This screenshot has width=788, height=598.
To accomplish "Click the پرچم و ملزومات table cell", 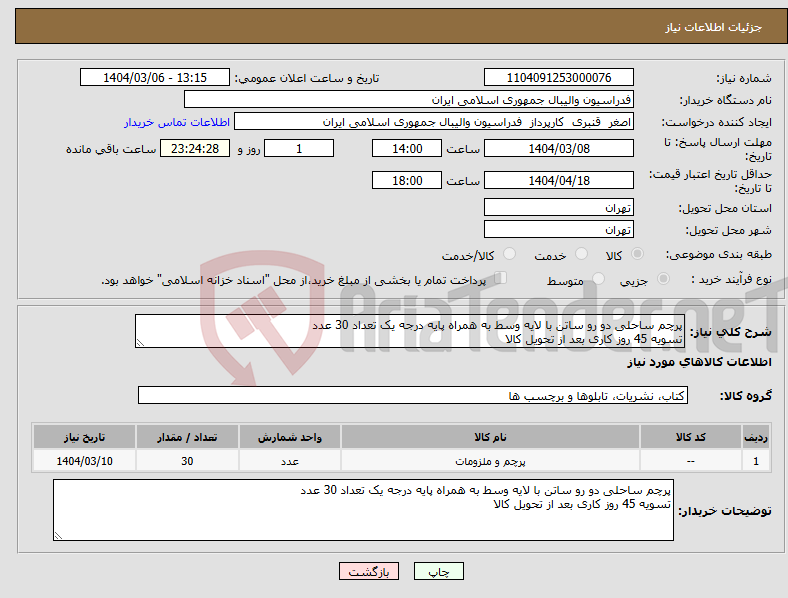I will point(490,461).
